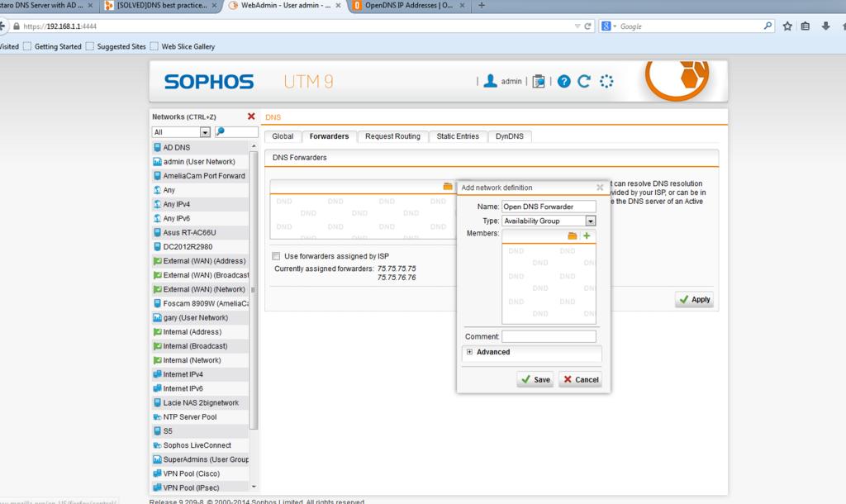Click the green plus to add member
This screenshot has height=504, width=846.
[587, 235]
